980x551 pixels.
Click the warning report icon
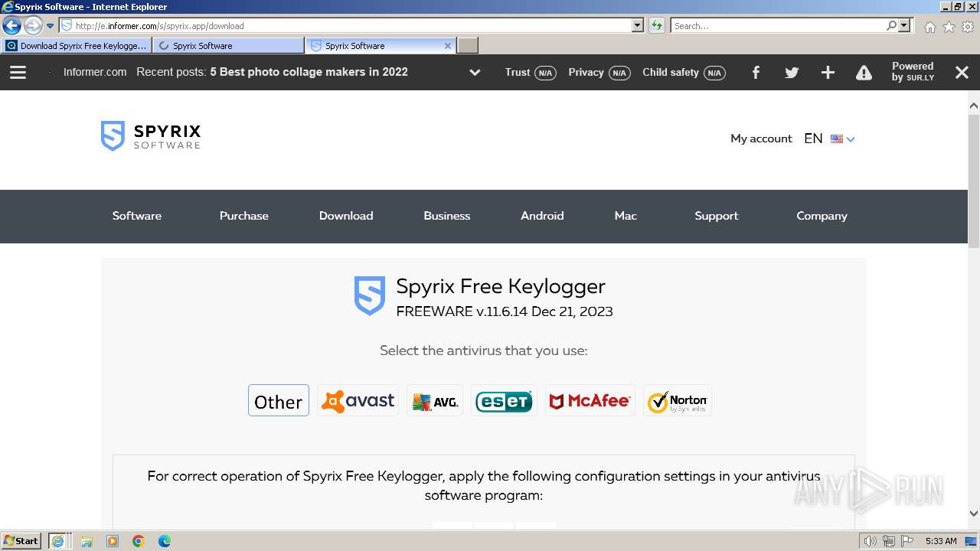pyautogui.click(x=864, y=73)
